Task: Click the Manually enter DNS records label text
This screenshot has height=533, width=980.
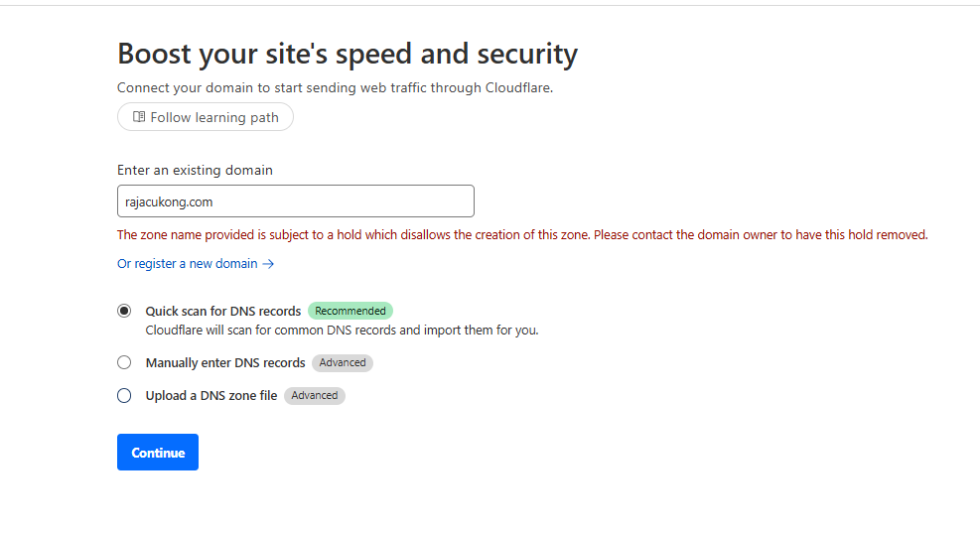Action: pyautogui.click(x=225, y=363)
